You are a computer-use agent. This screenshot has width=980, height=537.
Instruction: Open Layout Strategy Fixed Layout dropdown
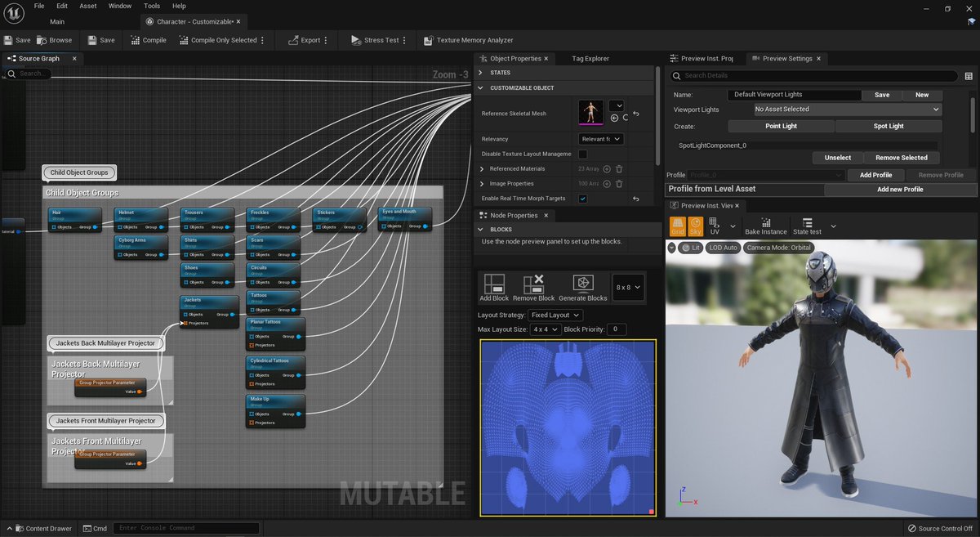(555, 315)
